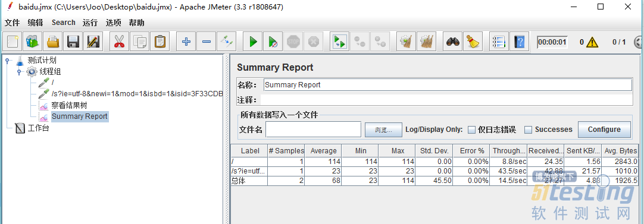Click the Average column header

pyautogui.click(x=323, y=151)
